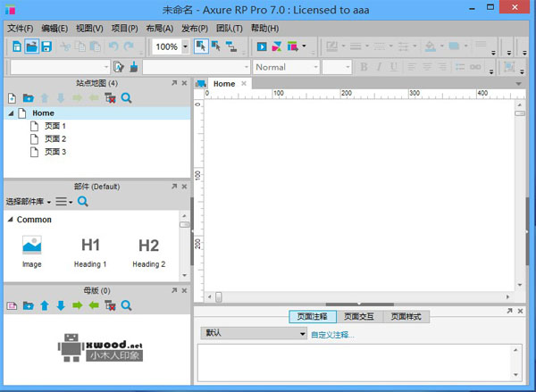Click the Preview prototype play icon
The width and height of the screenshot is (536, 392).
point(262,46)
